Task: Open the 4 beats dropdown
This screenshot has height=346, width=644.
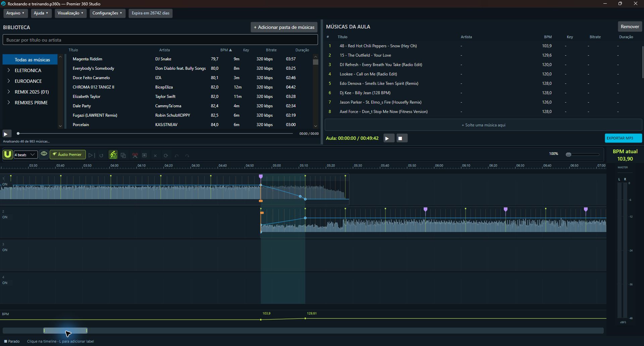Action: [x=25, y=155]
